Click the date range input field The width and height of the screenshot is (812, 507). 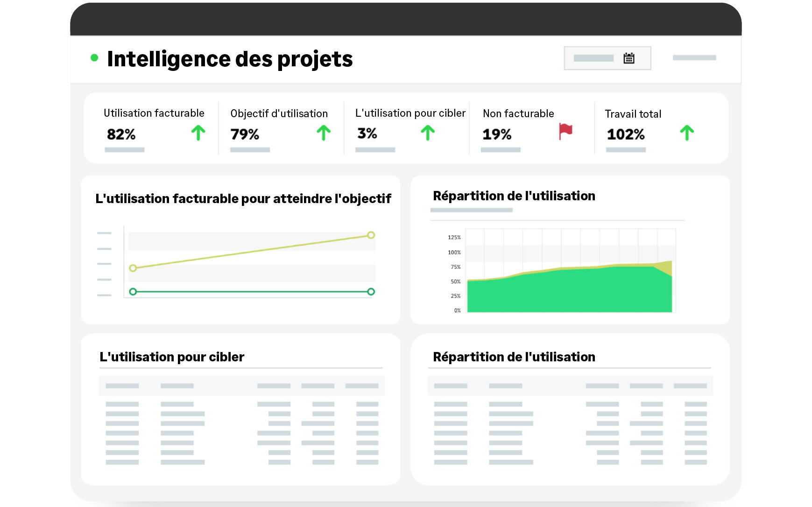(x=607, y=58)
